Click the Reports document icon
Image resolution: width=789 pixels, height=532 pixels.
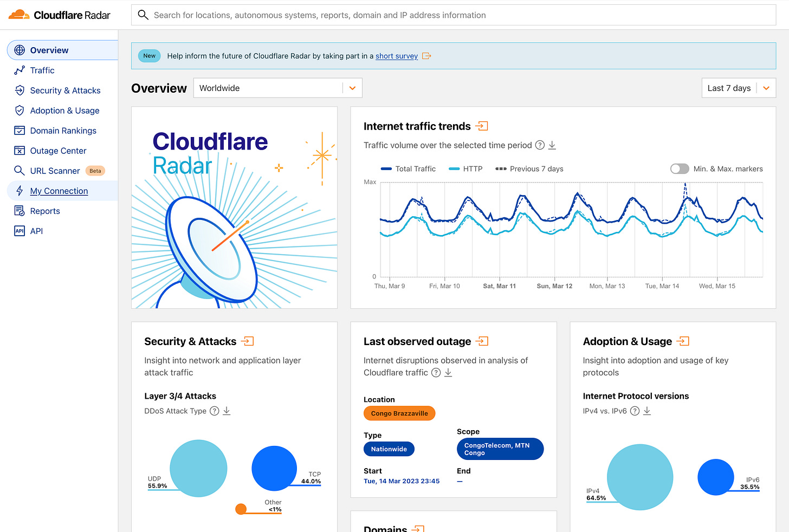tap(20, 211)
